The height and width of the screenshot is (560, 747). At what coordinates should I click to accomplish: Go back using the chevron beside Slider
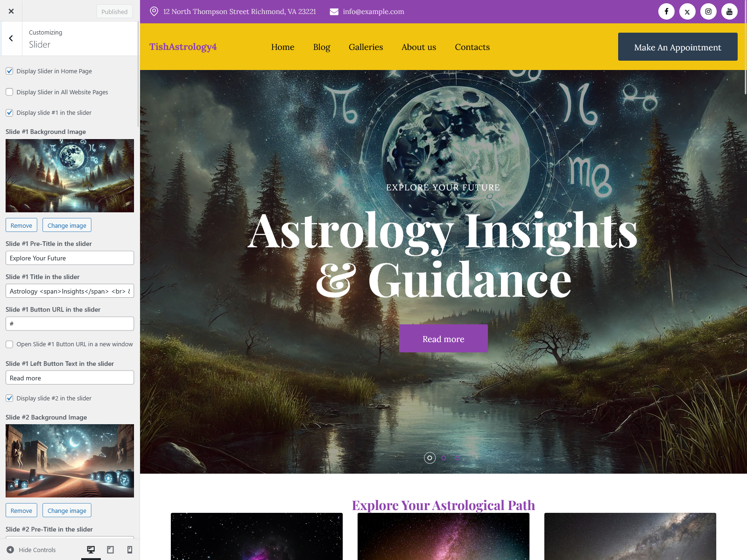point(11,39)
